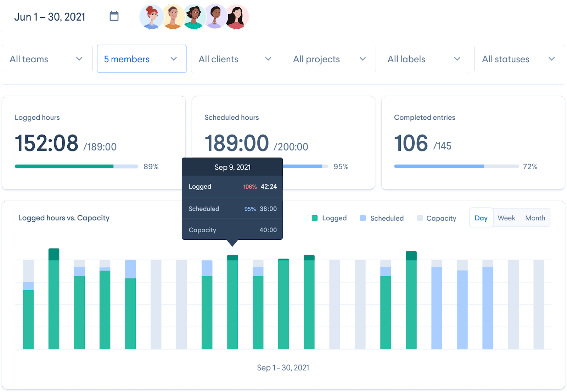Expand the 5 members filter
This screenshot has width=567, height=392.
[141, 59]
